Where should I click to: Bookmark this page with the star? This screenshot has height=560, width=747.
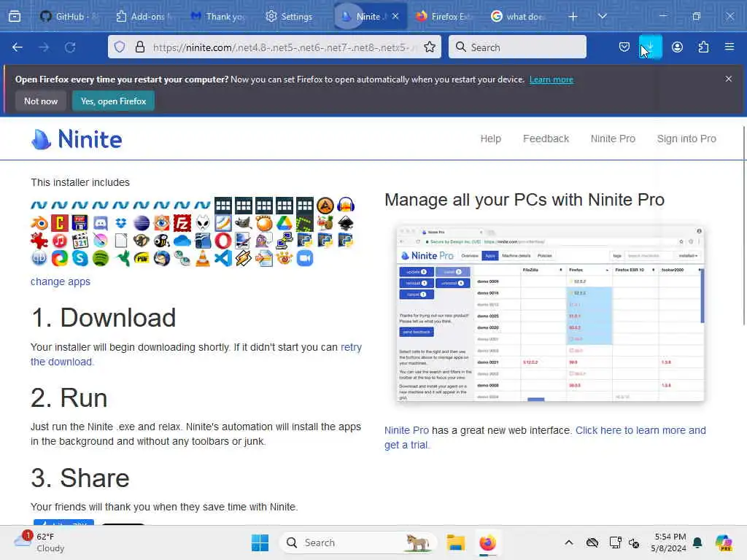click(x=430, y=47)
